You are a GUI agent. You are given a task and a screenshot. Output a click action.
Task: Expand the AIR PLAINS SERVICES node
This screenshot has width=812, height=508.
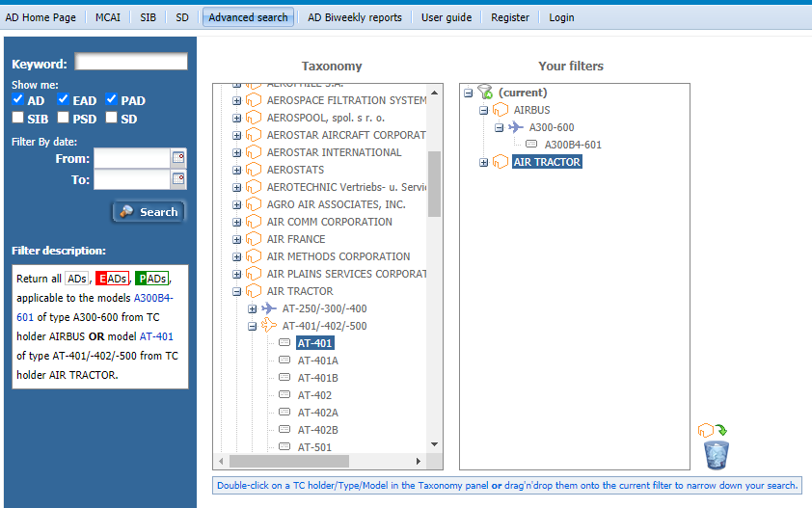coord(236,274)
